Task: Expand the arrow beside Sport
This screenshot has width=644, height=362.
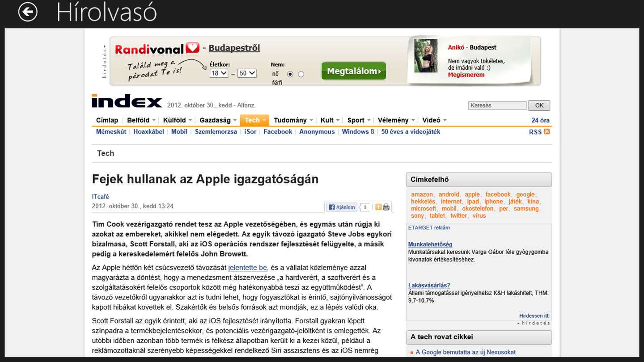Action: [369, 120]
